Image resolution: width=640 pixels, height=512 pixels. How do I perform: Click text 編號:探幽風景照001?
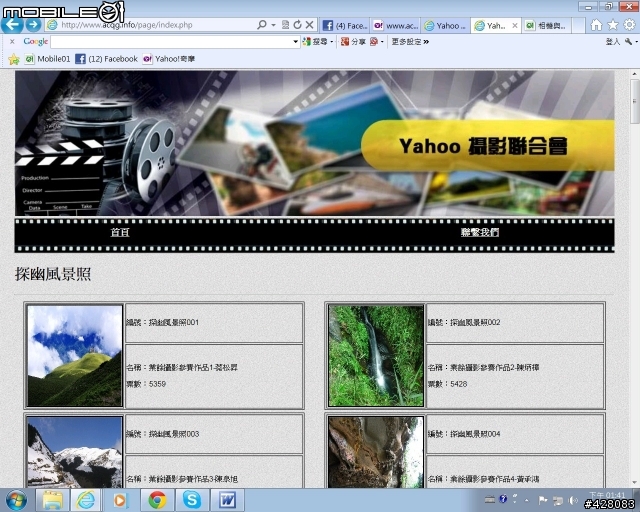162,323
